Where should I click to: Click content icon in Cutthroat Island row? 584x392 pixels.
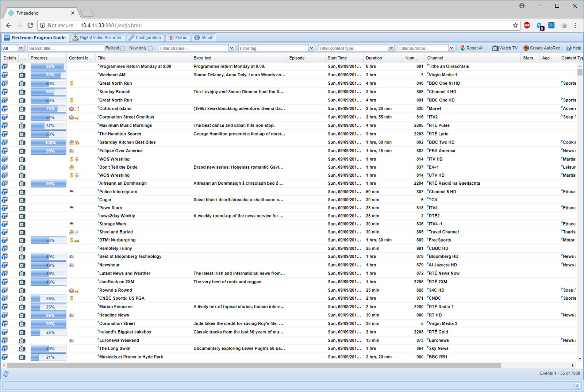74,108
